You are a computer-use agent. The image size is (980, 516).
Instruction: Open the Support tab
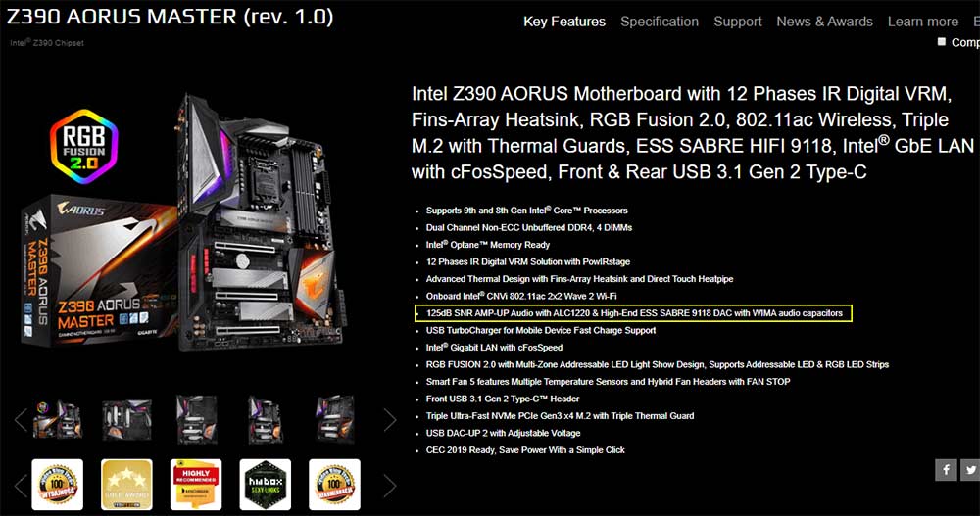(738, 22)
